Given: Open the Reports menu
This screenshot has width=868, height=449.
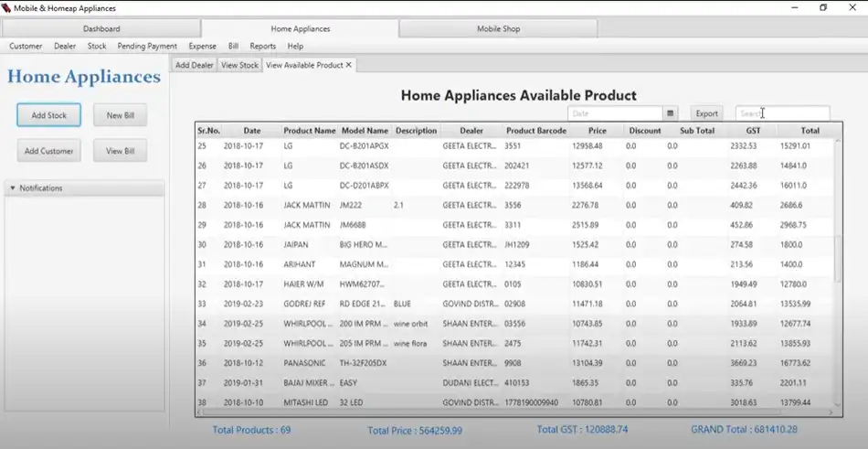Looking at the screenshot, I should [x=262, y=46].
